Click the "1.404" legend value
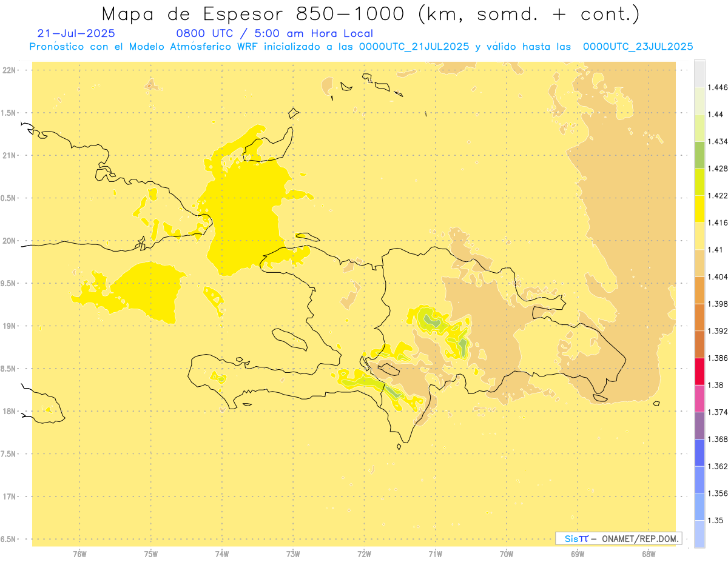This screenshot has width=728, height=562. pos(717,276)
